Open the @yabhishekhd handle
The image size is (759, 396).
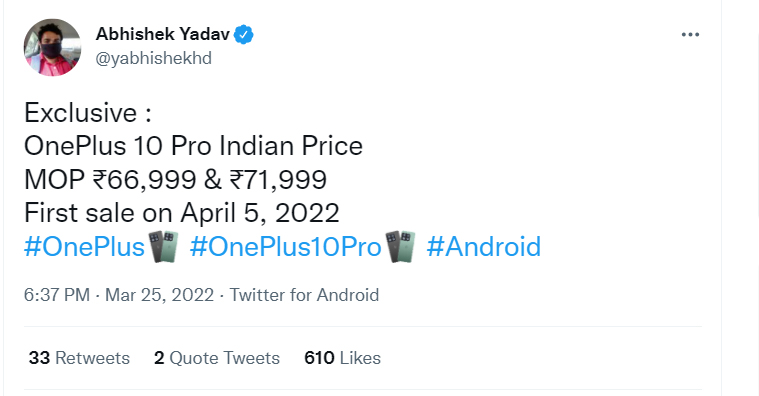pos(153,58)
